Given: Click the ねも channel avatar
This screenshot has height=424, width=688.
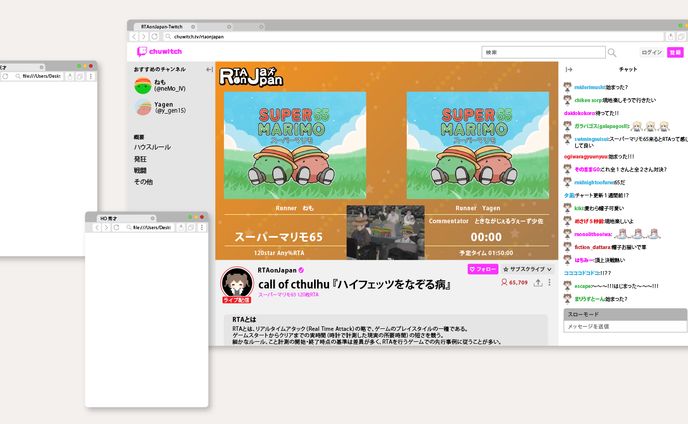Looking at the screenshot, I should 143,86.
